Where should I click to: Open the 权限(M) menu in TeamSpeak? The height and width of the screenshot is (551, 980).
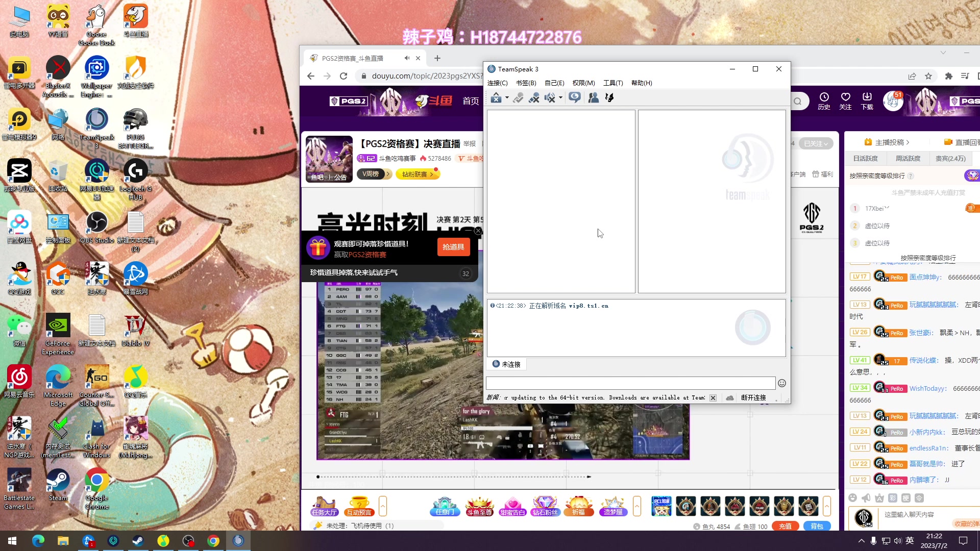584,83
